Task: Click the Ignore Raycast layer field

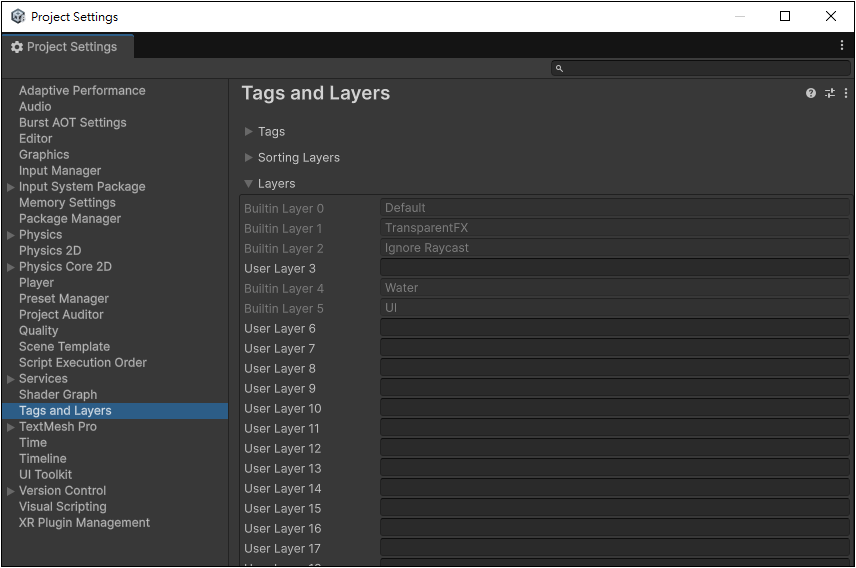Action: coord(615,248)
